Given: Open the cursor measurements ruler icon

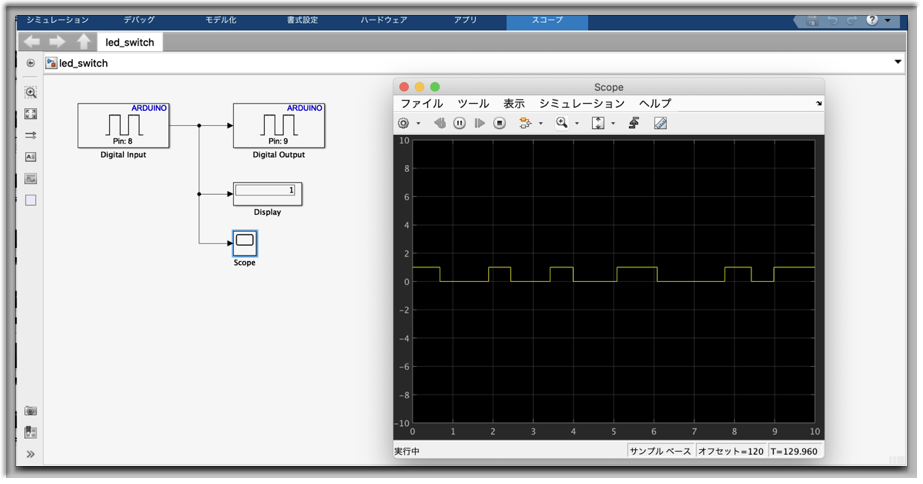Looking at the screenshot, I should pyautogui.click(x=660, y=123).
